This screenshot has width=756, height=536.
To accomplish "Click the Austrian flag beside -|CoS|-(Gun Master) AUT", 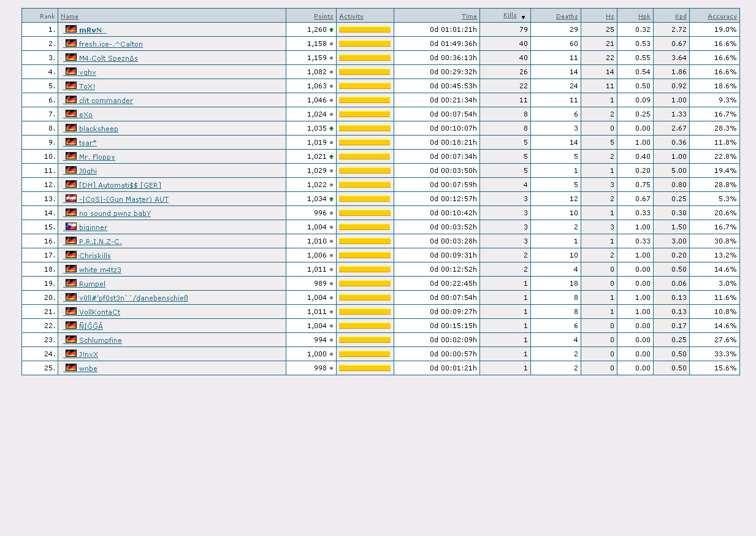I will click(x=71, y=199).
